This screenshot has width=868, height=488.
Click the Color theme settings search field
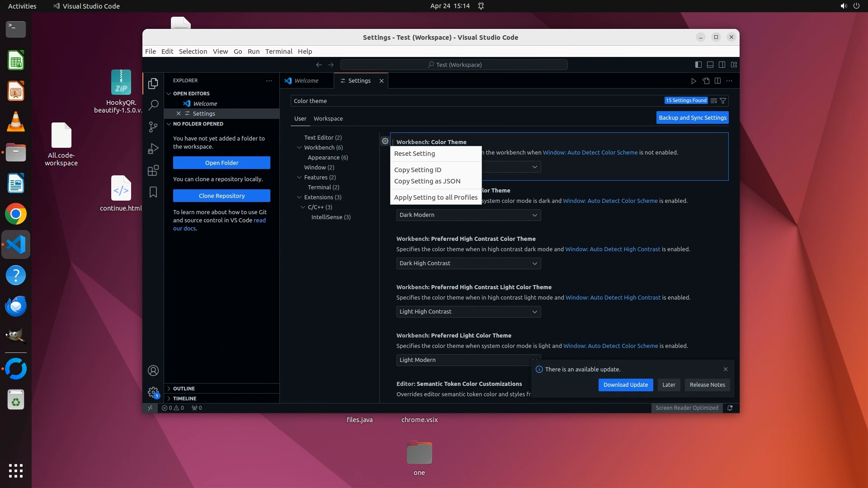pos(475,101)
